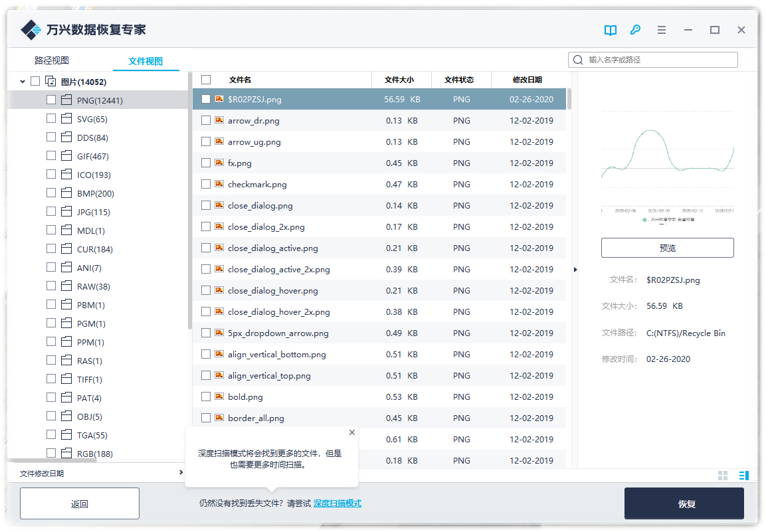Select the 文件视图 tab
This screenshot has width=766, height=532.
(145, 61)
